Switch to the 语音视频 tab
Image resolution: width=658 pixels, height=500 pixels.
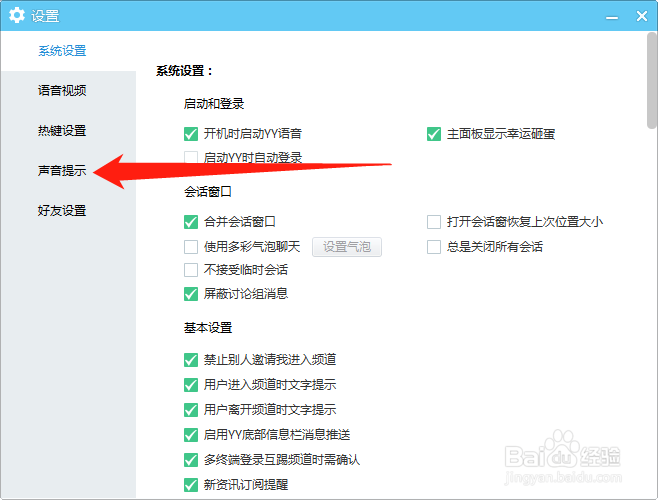pyautogui.click(x=62, y=90)
